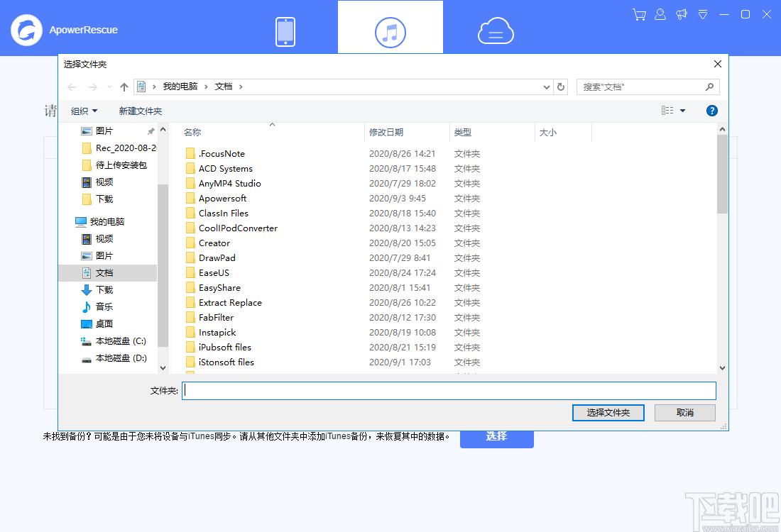
Task: Select 下载 under 我的电脑
Action: [97, 289]
